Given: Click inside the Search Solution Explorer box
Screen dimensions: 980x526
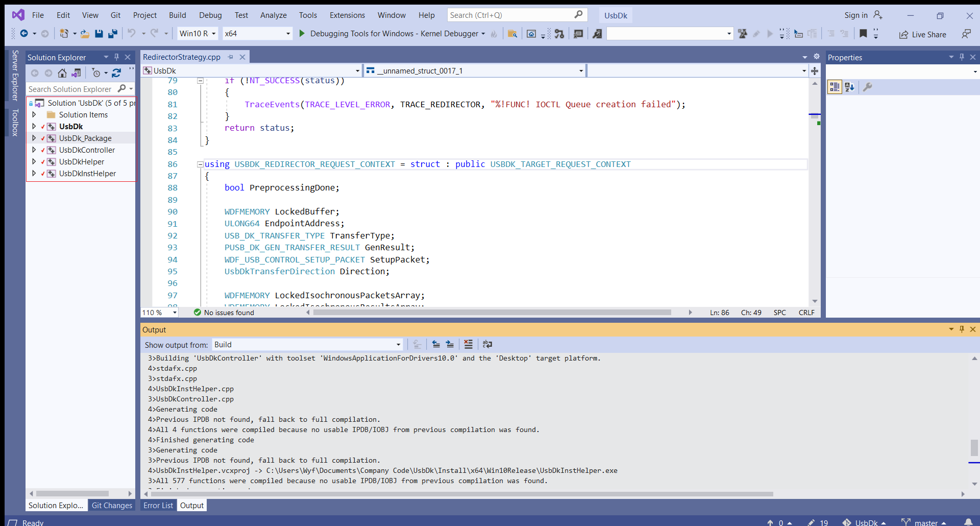Looking at the screenshot, I should click(71, 89).
